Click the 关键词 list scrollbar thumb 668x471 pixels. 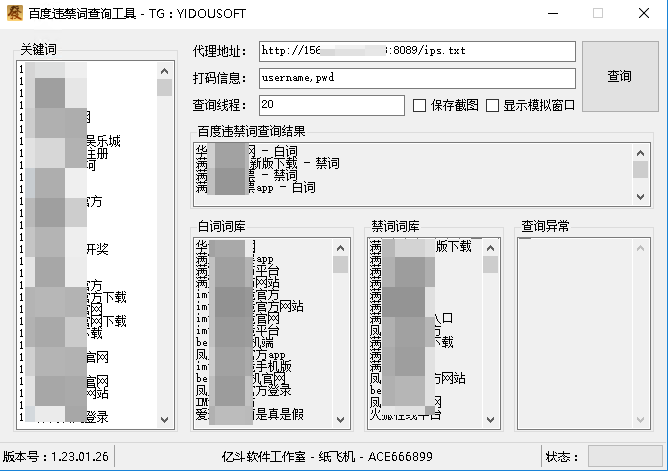[x=164, y=87]
